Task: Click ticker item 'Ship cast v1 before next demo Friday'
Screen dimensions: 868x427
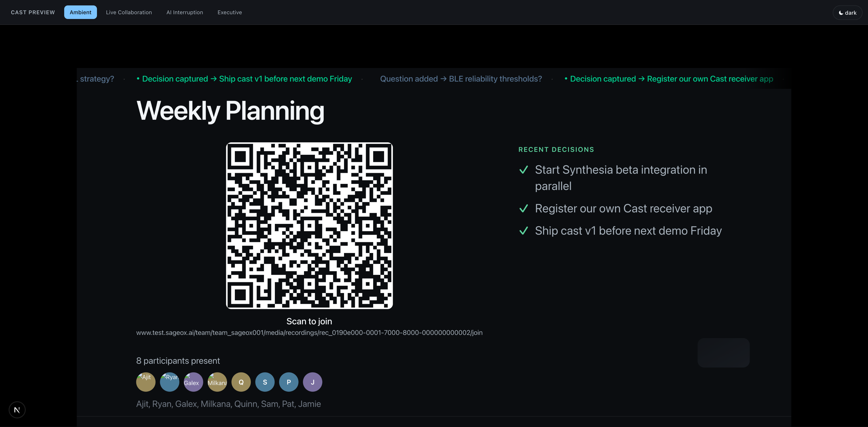Action: pos(244,79)
